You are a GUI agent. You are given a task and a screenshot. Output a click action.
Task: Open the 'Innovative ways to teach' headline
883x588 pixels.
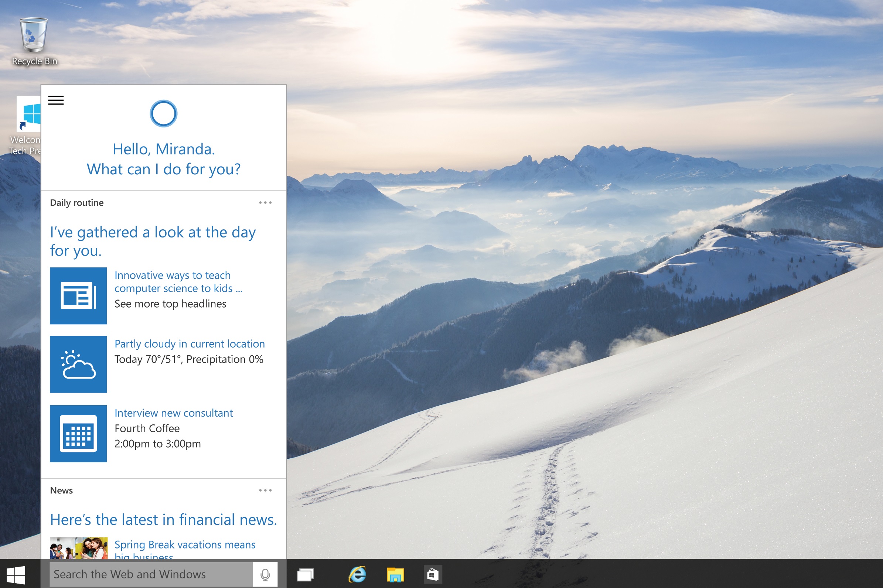tap(178, 281)
